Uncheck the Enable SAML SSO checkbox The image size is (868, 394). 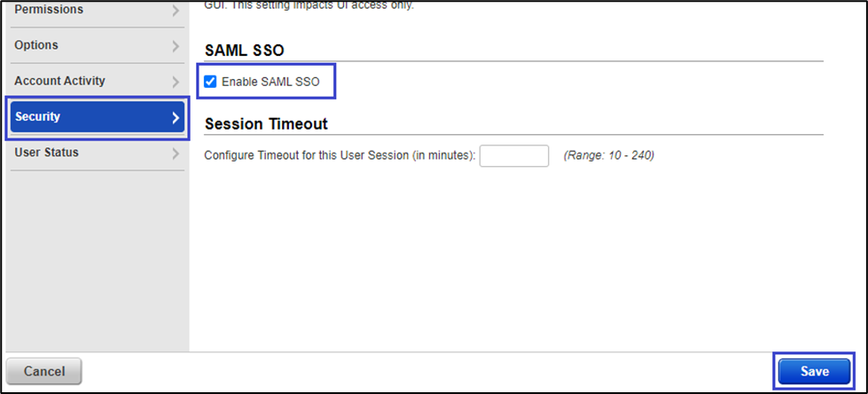tap(210, 82)
